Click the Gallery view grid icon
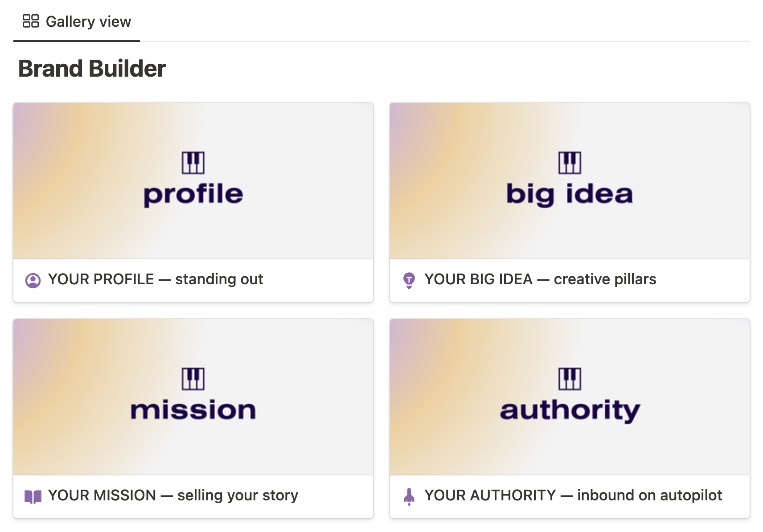 point(30,20)
